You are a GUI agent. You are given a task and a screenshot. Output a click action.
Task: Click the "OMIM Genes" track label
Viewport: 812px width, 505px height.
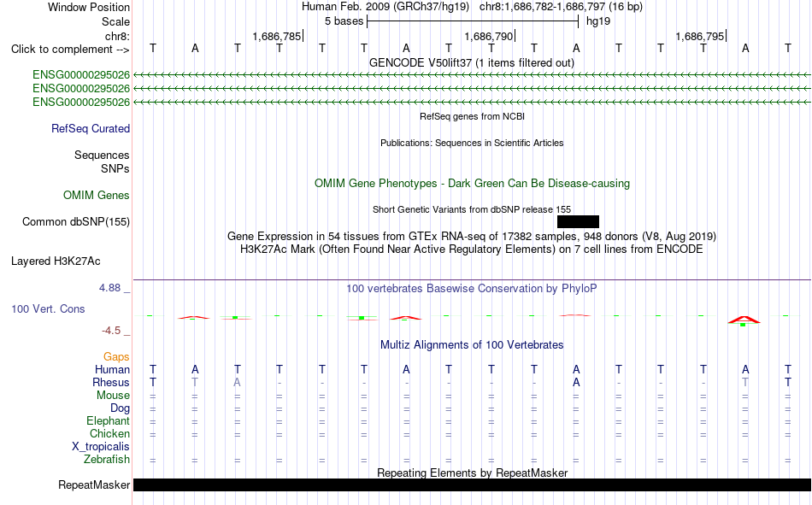(96, 196)
